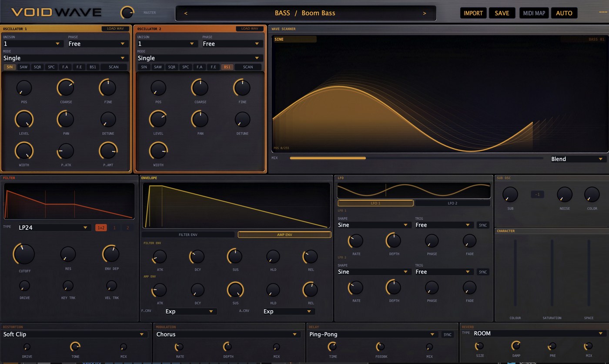Open the filter TYPE LP24 dropdown

54,227
